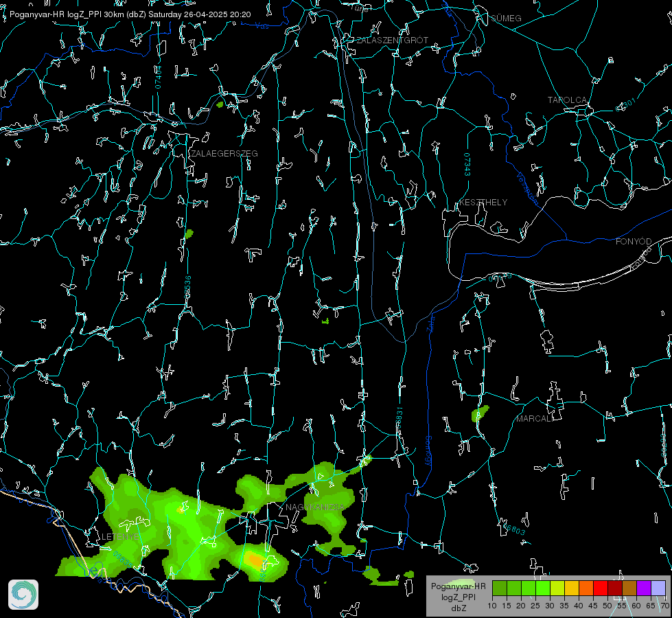Click the 60-65 dBZ purple swatch
Image resolution: width=672 pixels, height=618 pixels.
pos(644,588)
